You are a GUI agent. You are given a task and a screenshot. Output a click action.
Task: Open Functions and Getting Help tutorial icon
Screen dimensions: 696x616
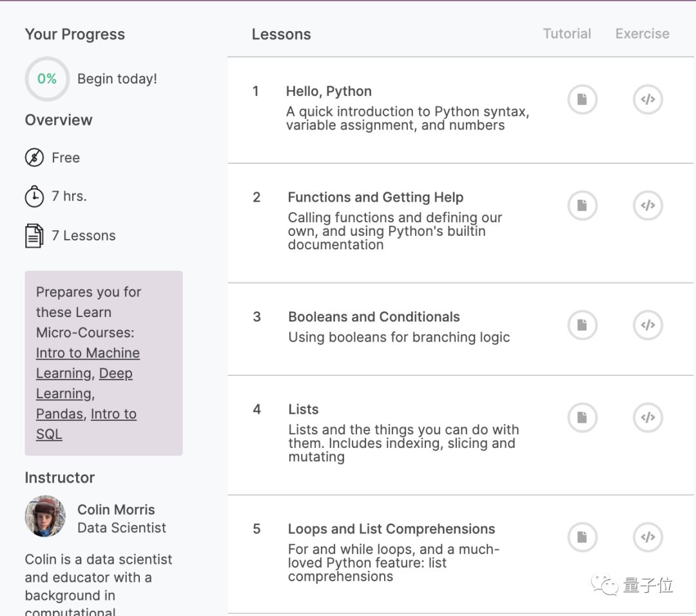click(582, 206)
